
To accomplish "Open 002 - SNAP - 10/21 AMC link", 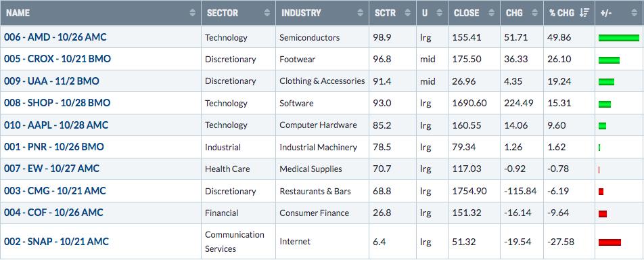I will click(x=56, y=242).
